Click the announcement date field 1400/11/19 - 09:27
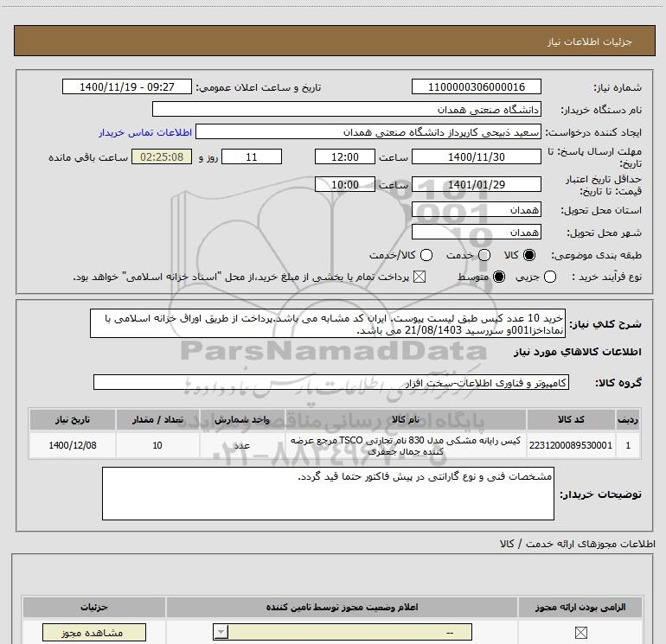The height and width of the screenshot is (644, 666). tap(127, 86)
